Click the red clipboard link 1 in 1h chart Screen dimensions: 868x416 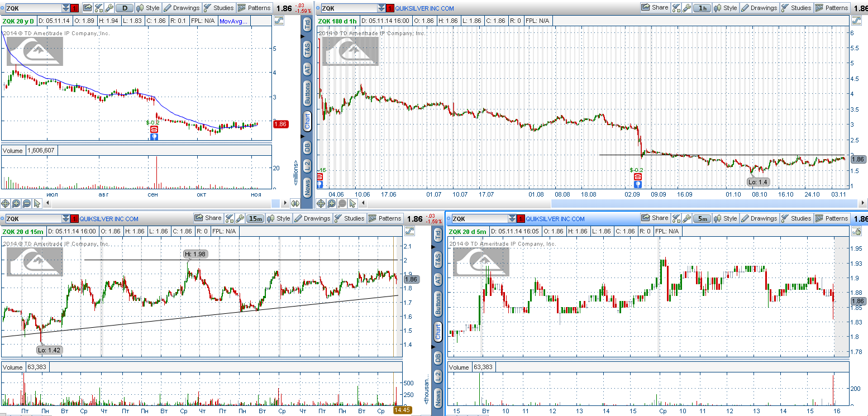click(x=390, y=8)
